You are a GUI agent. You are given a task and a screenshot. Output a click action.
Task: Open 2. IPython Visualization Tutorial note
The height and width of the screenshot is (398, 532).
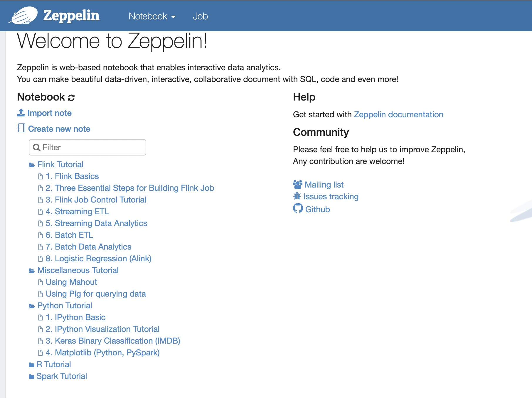[x=102, y=329]
